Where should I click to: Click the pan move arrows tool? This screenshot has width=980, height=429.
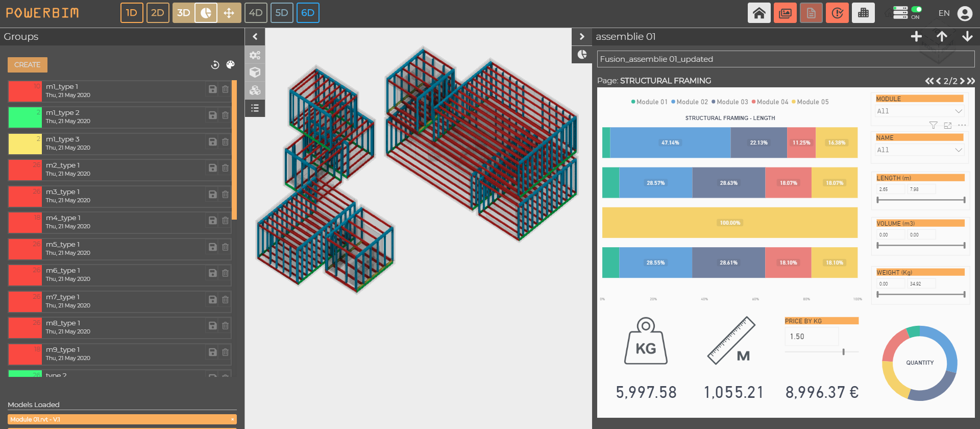[x=229, y=13]
